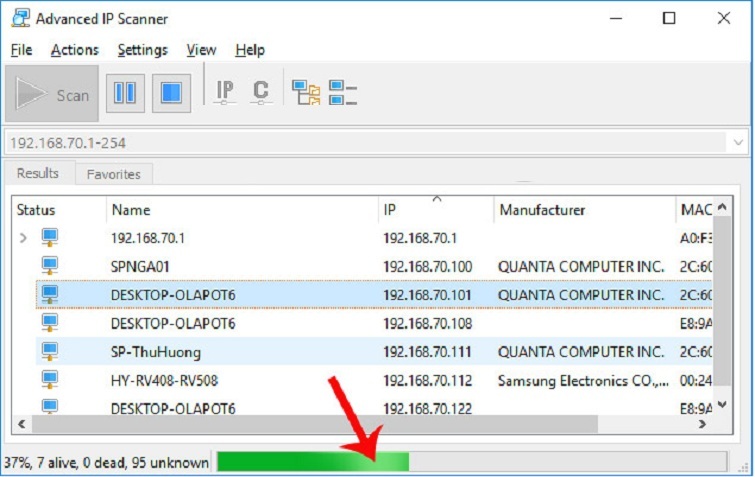The width and height of the screenshot is (755, 477).
Task: Click computer icon beside SPNGA01
Action: pyautogui.click(x=50, y=266)
